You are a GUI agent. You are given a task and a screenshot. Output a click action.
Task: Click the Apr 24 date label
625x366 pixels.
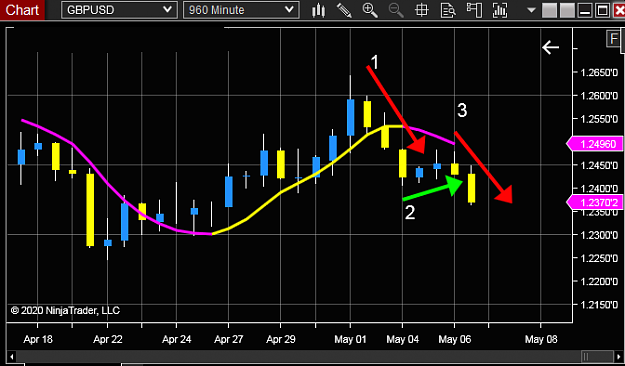[x=177, y=339]
